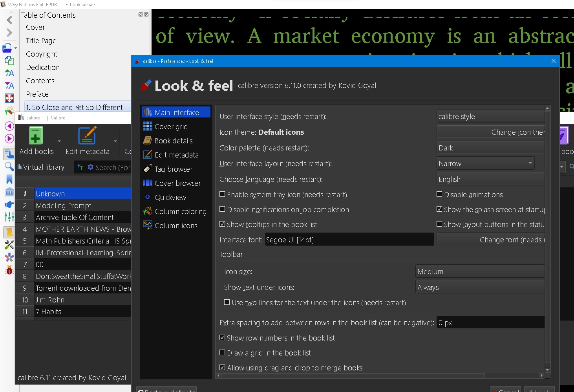Toggle Show layout buttons in status bar
Image resolution: width=574 pixels, height=392 pixels.
(x=439, y=224)
